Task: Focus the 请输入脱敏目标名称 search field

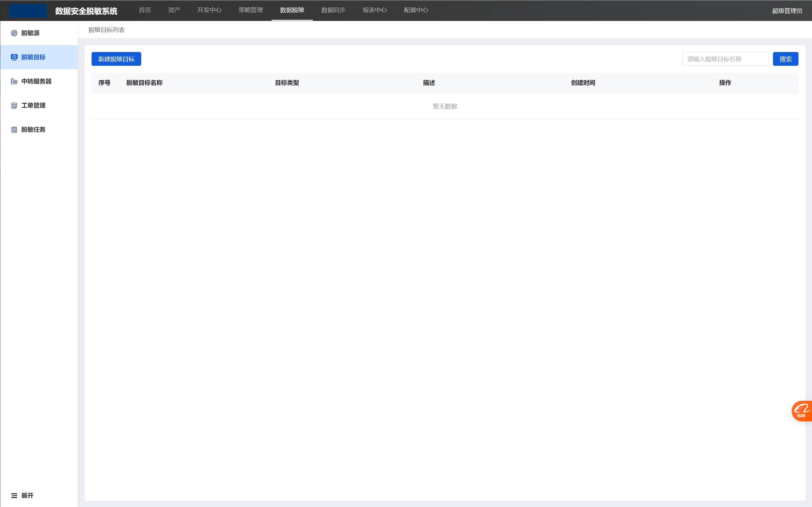Action: point(725,59)
